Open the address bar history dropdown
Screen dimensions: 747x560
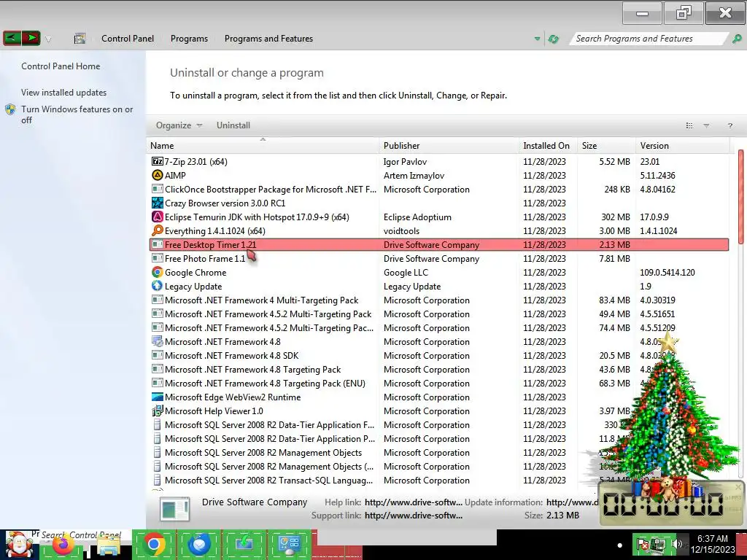[537, 39]
